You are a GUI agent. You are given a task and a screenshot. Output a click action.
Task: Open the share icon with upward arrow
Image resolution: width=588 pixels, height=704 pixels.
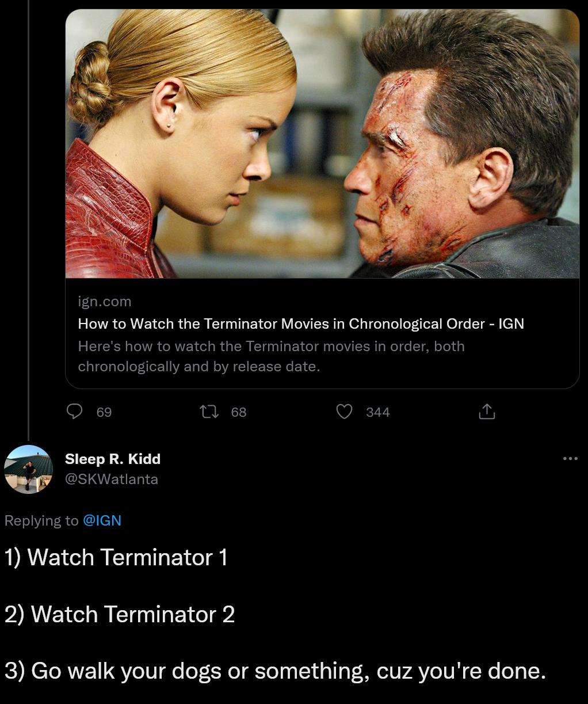(487, 412)
